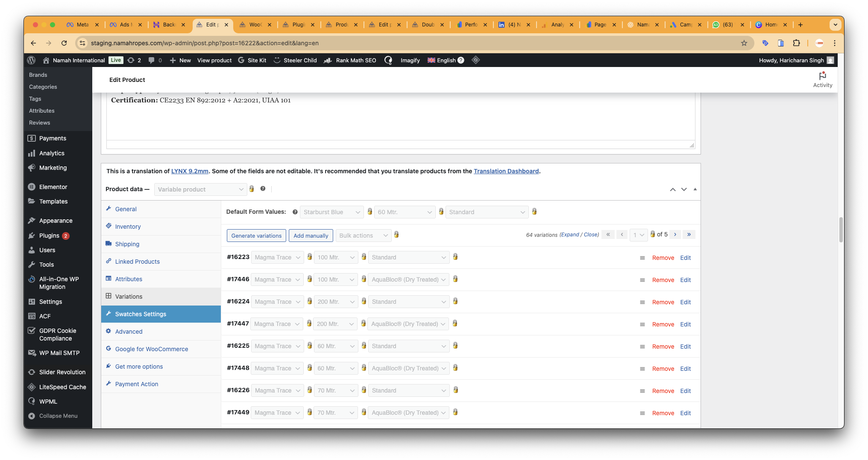This screenshot has height=460, width=868.
Task: Open the variations page number dropdown
Action: pos(638,235)
